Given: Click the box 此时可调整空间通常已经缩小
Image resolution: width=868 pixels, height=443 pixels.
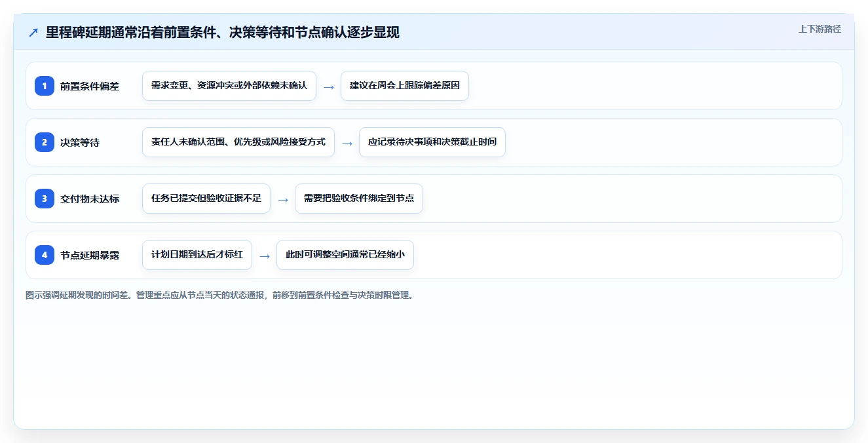Looking at the screenshot, I should 345,255.
